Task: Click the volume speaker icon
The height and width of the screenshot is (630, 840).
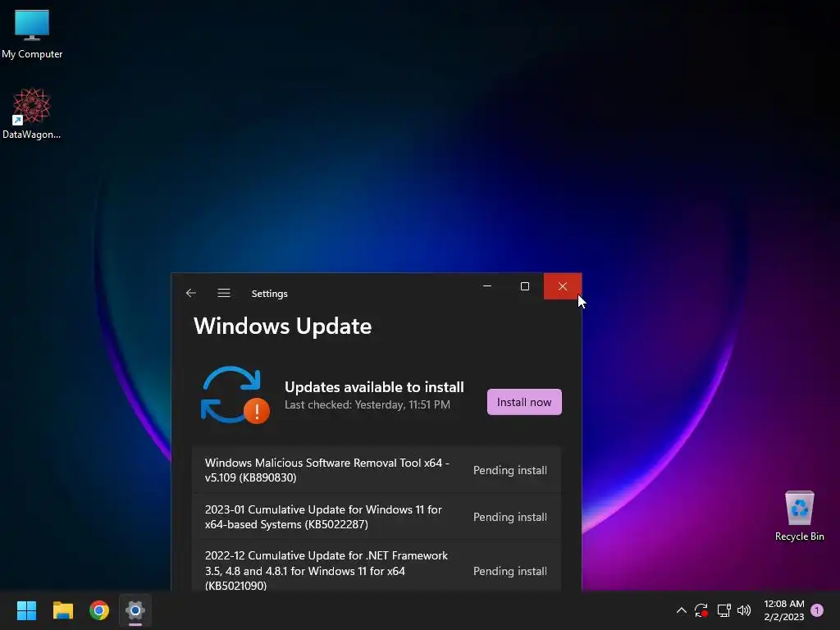Action: (x=744, y=610)
